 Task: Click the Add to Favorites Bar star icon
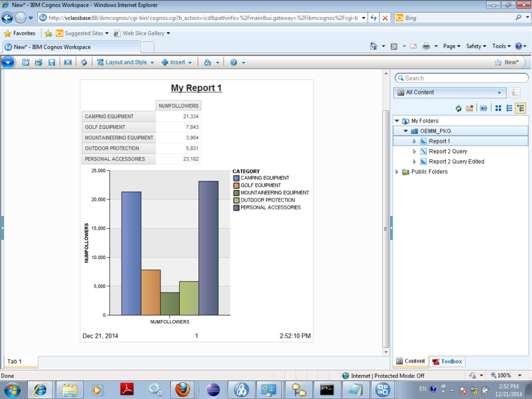click(48, 33)
